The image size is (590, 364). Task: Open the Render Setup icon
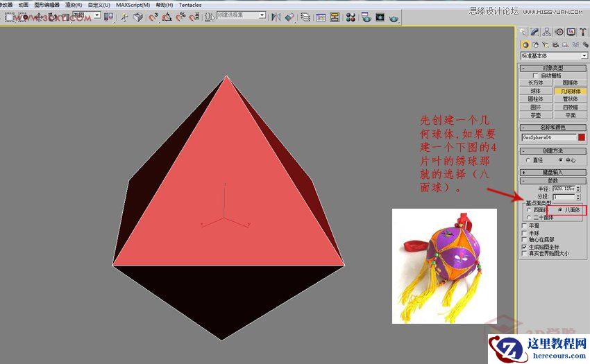tap(366, 17)
